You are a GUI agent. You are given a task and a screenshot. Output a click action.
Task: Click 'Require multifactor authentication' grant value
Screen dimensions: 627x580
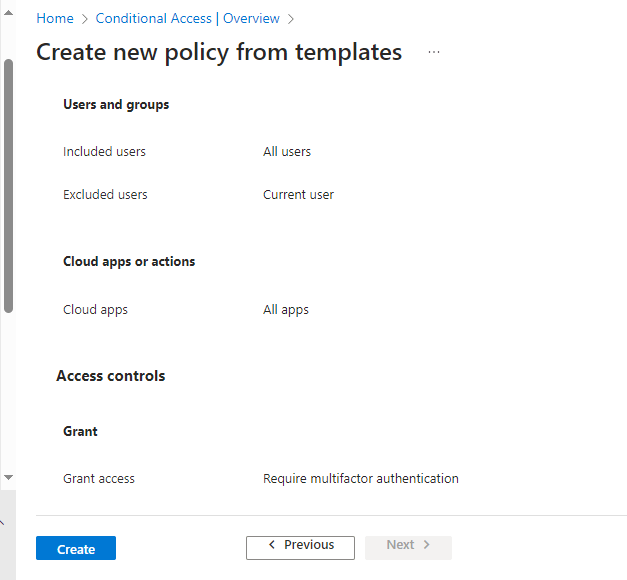[360, 479]
